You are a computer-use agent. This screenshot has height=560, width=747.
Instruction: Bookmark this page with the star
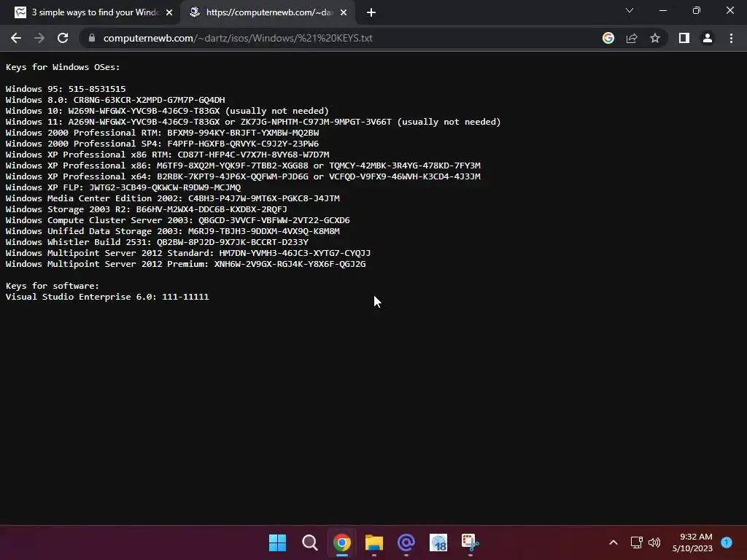pyautogui.click(x=655, y=38)
